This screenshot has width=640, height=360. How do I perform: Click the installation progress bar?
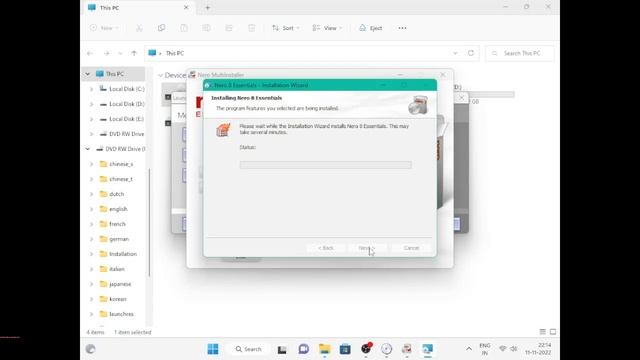pos(326,165)
